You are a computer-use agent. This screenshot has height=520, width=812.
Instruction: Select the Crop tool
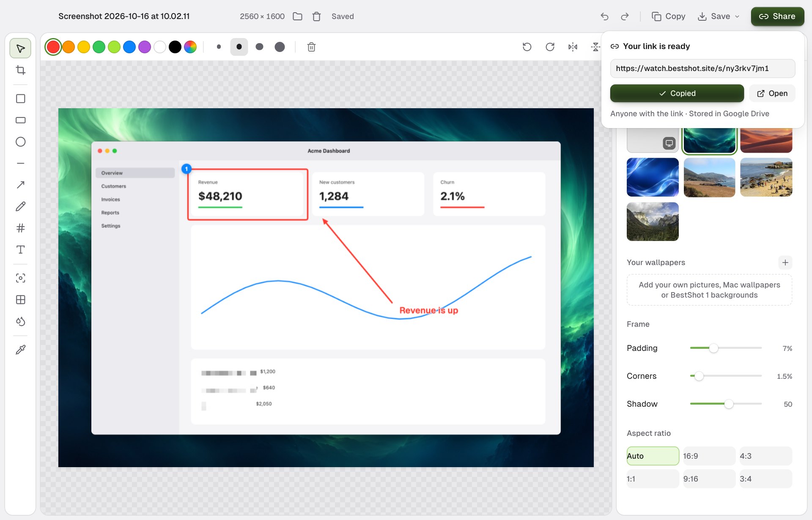pyautogui.click(x=20, y=70)
